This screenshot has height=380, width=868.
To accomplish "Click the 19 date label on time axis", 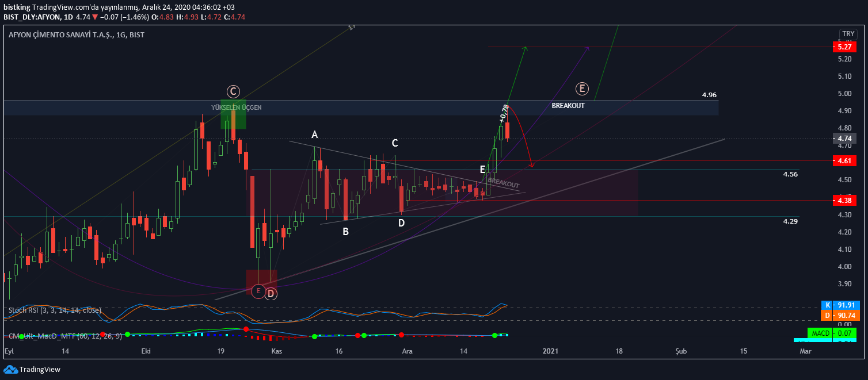I will click(220, 351).
